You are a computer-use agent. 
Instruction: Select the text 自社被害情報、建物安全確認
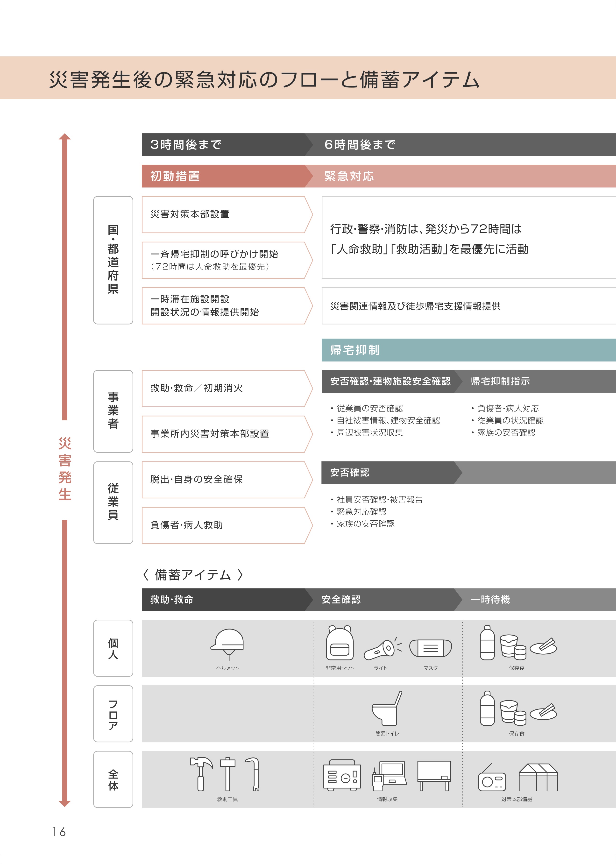coord(389,420)
